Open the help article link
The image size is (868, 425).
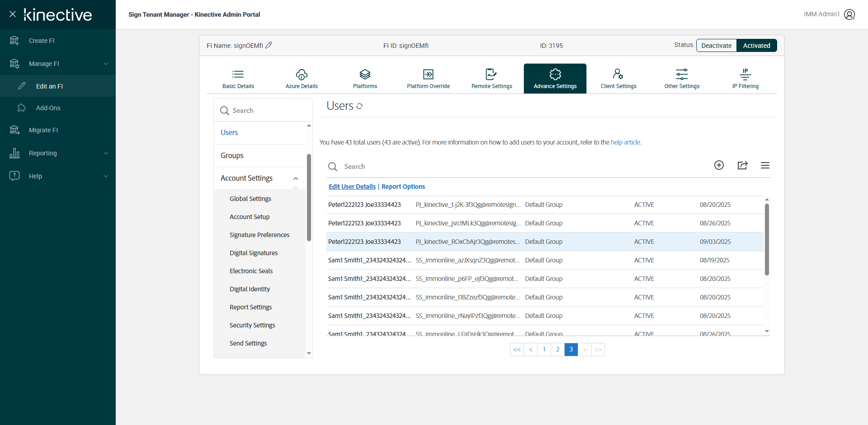625,142
